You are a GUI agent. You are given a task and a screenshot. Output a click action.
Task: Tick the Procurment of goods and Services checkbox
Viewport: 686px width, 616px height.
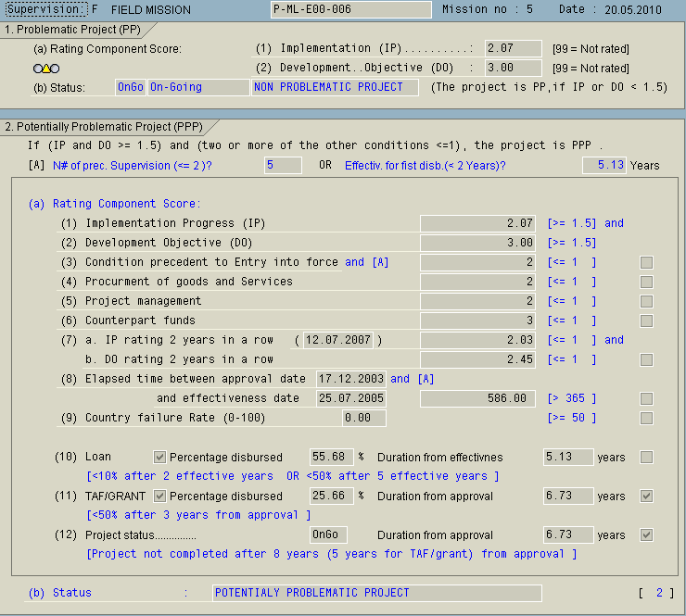[646, 282]
